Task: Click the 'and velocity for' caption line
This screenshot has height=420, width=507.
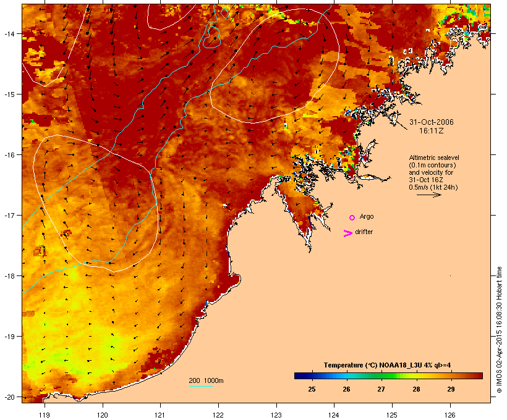Action: [431, 172]
